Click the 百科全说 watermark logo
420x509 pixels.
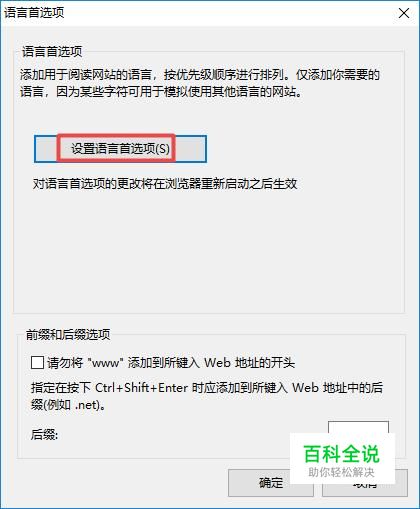click(342, 454)
